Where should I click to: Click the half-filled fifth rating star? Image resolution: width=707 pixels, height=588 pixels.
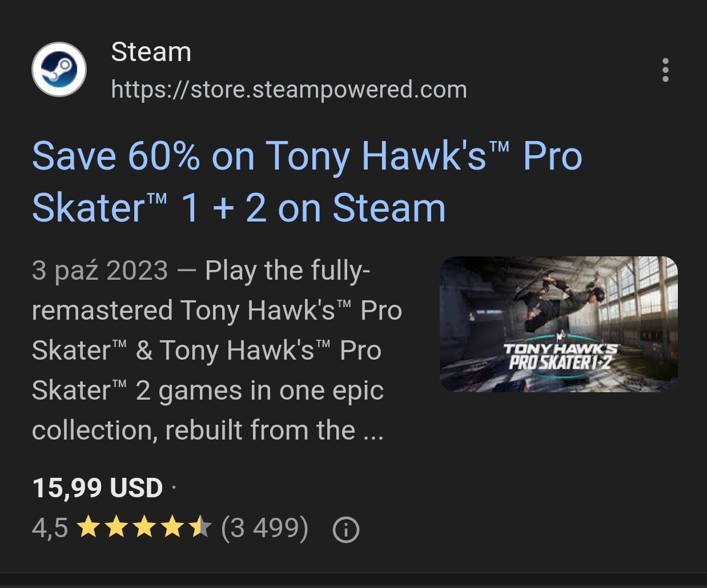(200, 527)
